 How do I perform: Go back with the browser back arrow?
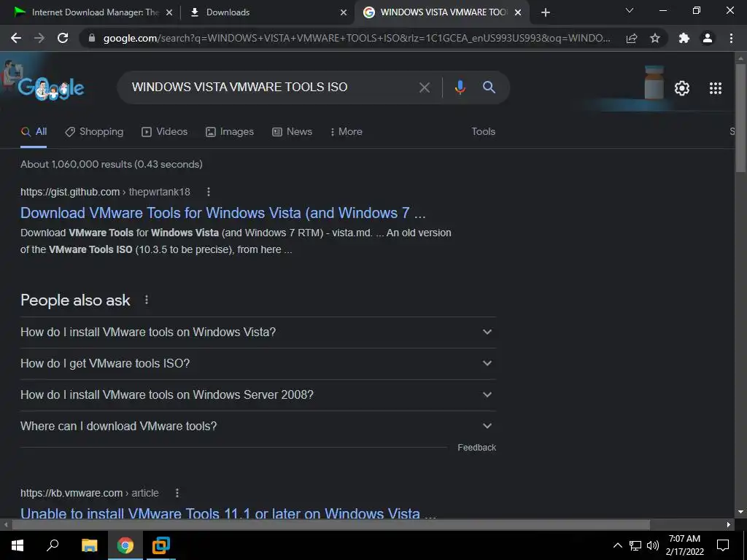click(16, 38)
